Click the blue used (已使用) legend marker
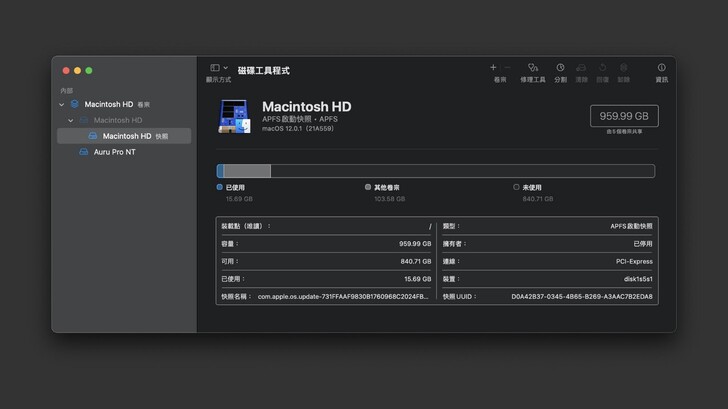The width and height of the screenshot is (728, 409). 220,187
